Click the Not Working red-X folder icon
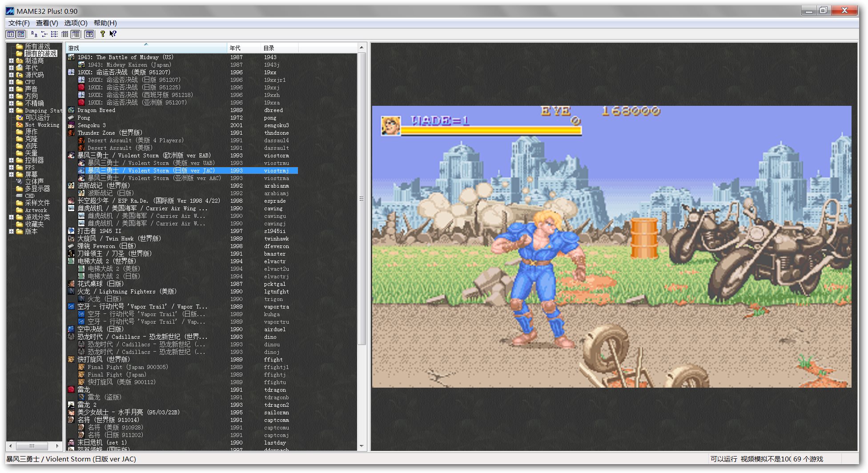 pyautogui.click(x=20, y=125)
